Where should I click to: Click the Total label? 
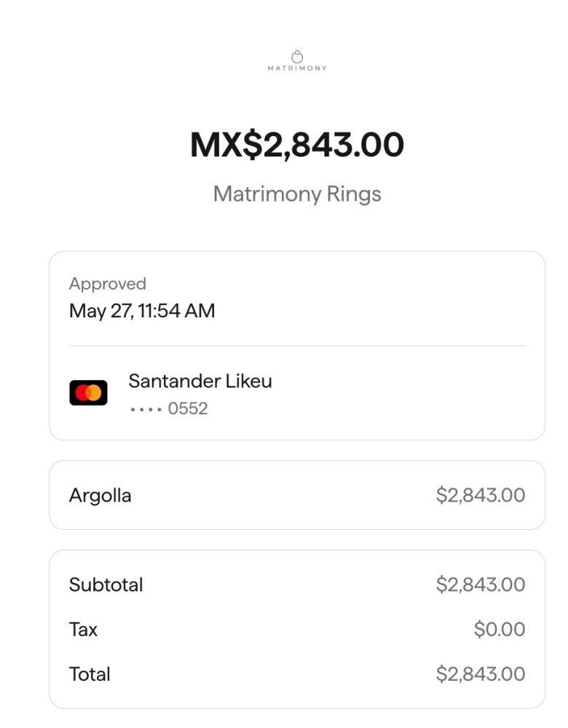point(90,674)
